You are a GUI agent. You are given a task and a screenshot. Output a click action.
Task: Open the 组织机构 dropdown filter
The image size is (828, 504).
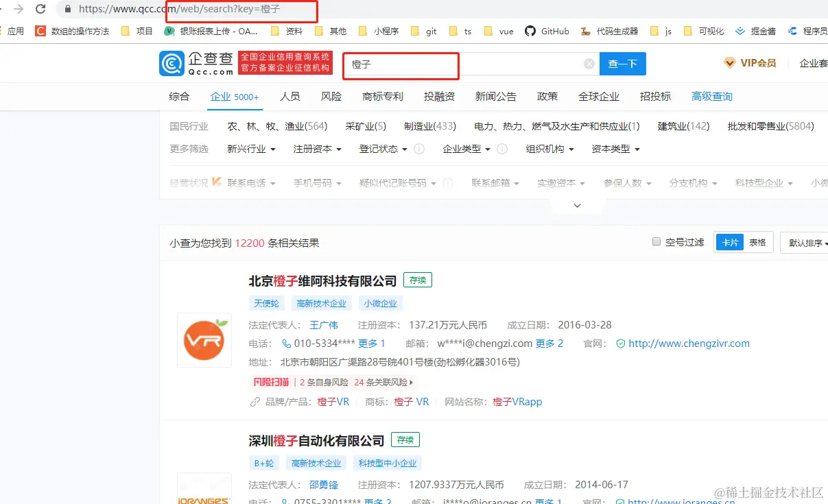click(x=550, y=149)
